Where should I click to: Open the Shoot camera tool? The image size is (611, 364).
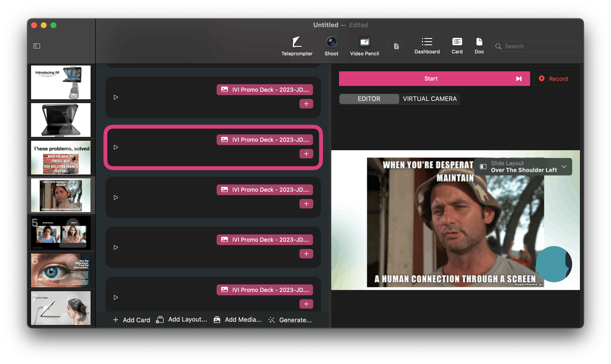tap(332, 46)
